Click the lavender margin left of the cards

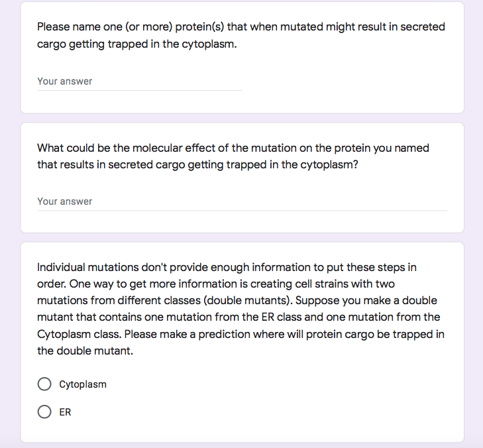10,224
